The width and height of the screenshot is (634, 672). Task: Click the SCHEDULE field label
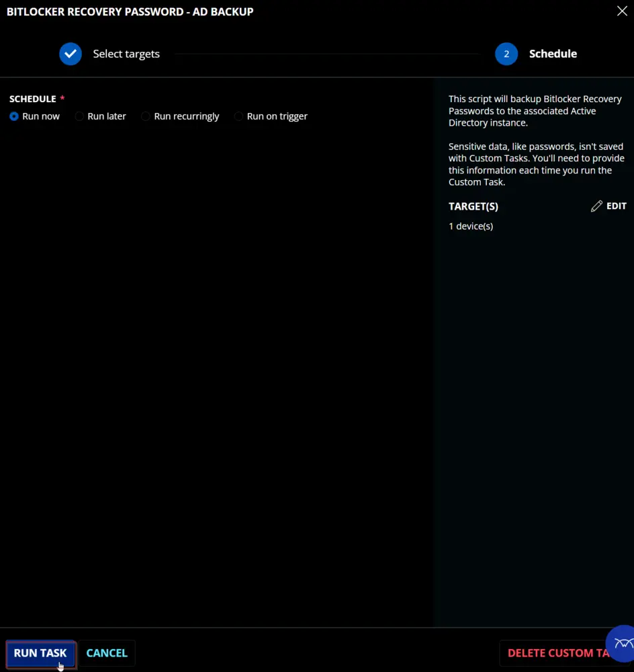point(33,99)
